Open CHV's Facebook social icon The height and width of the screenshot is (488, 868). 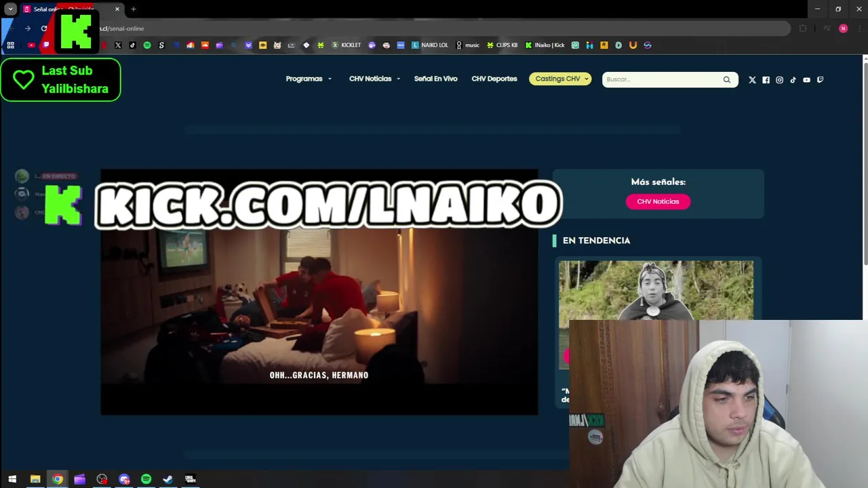(x=766, y=80)
